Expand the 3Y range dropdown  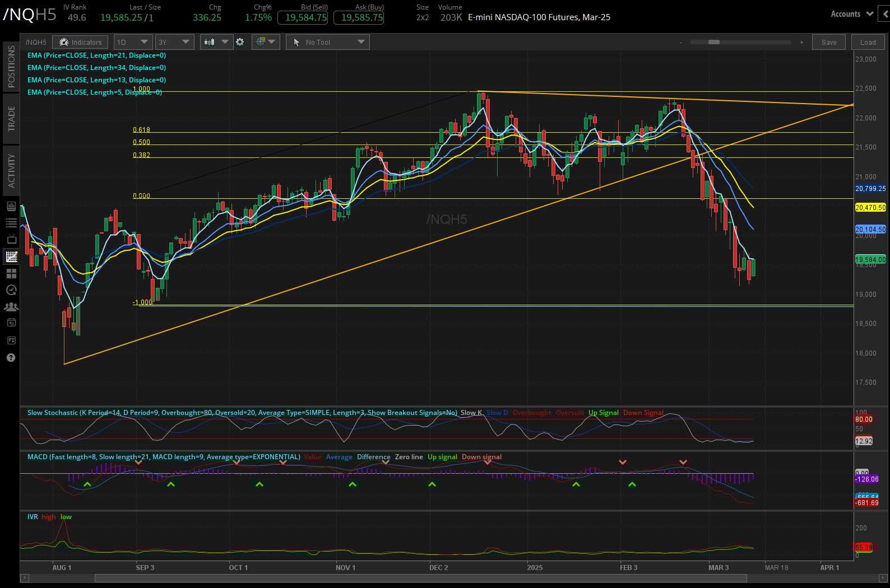point(174,42)
